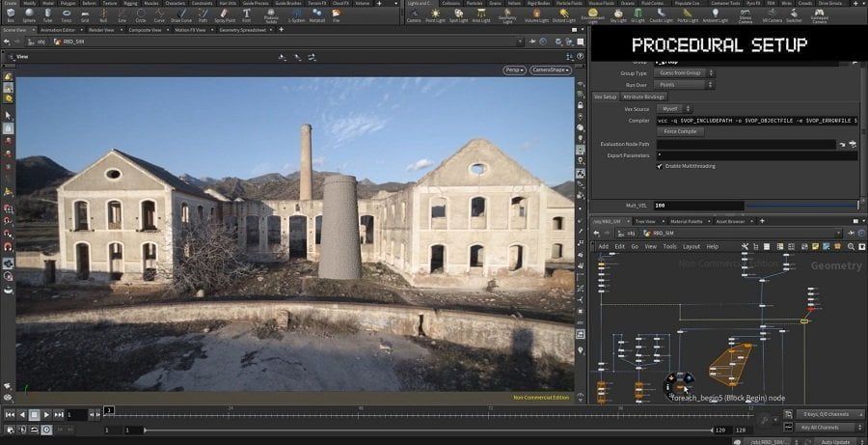The image size is (868, 445).
Task: Open Key All Channels dropdown
Action: coord(829,428)
